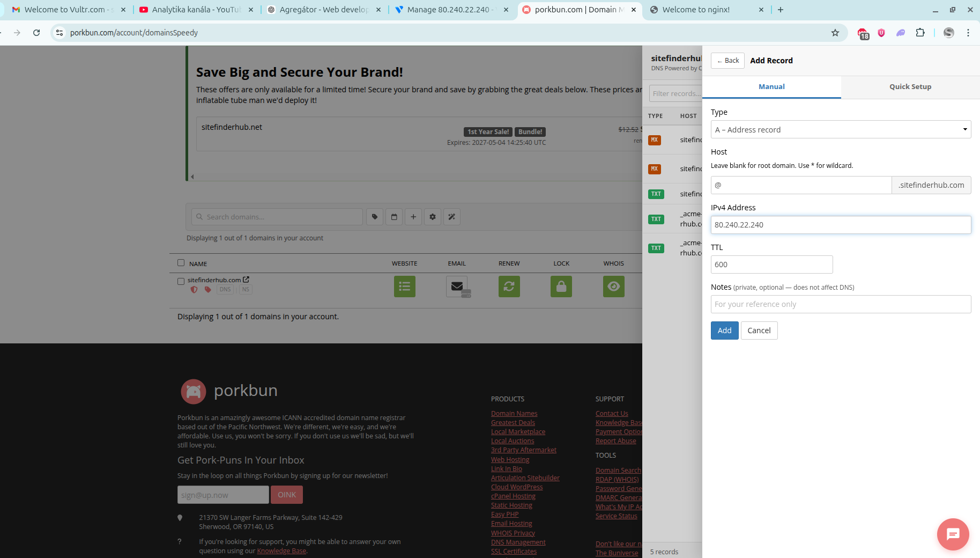
Task: Focus the Search domains field
Action: point(277,217)
